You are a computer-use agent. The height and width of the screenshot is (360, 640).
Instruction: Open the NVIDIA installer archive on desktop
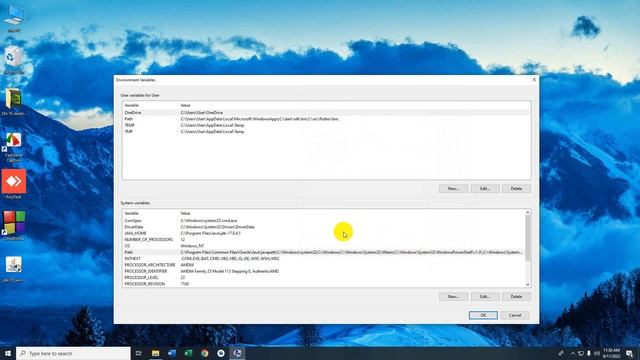(13, 101)
